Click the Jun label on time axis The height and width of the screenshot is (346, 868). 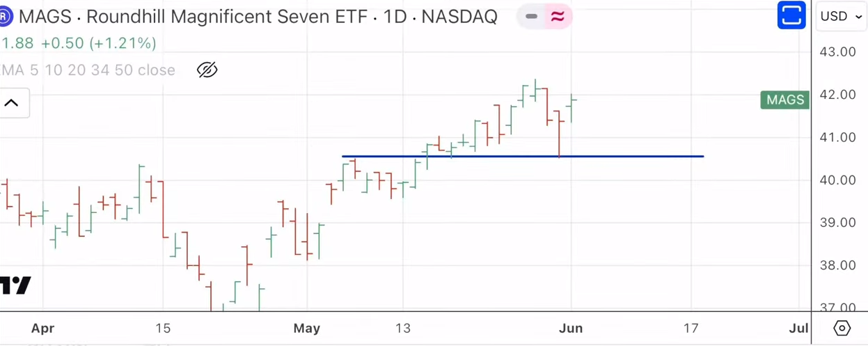click(571, 328)
